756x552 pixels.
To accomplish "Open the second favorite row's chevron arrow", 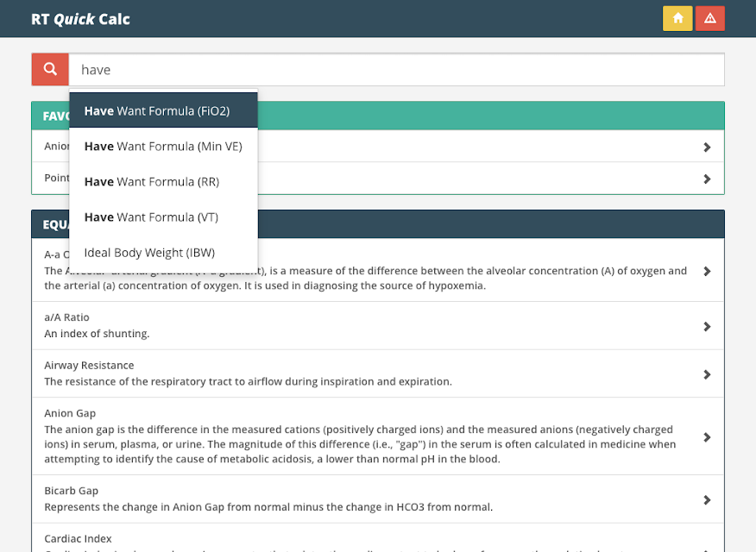I will pyautogui.click(x=707, y=179).
